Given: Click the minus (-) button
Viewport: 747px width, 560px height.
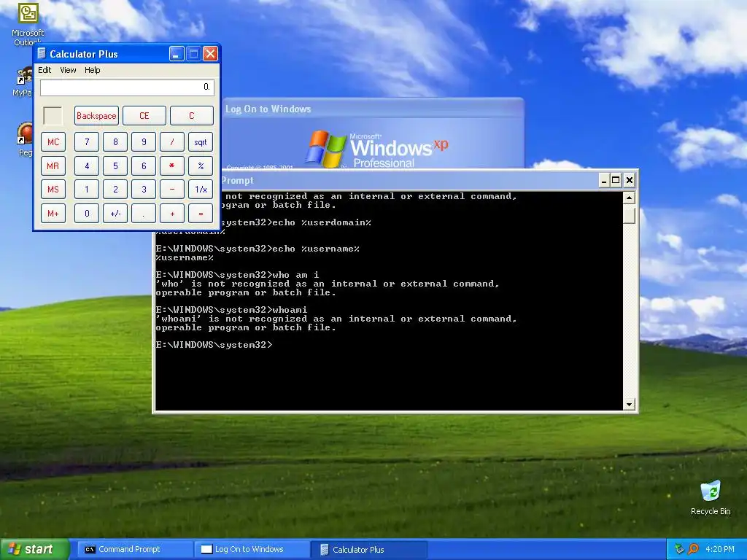Looking at the screenshot, I should 172,190.
